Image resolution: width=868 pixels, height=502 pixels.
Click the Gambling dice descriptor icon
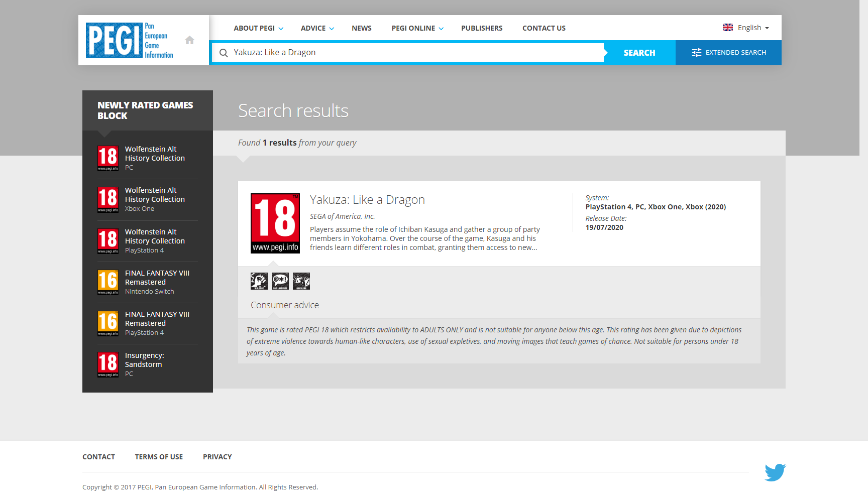[301, 281]
